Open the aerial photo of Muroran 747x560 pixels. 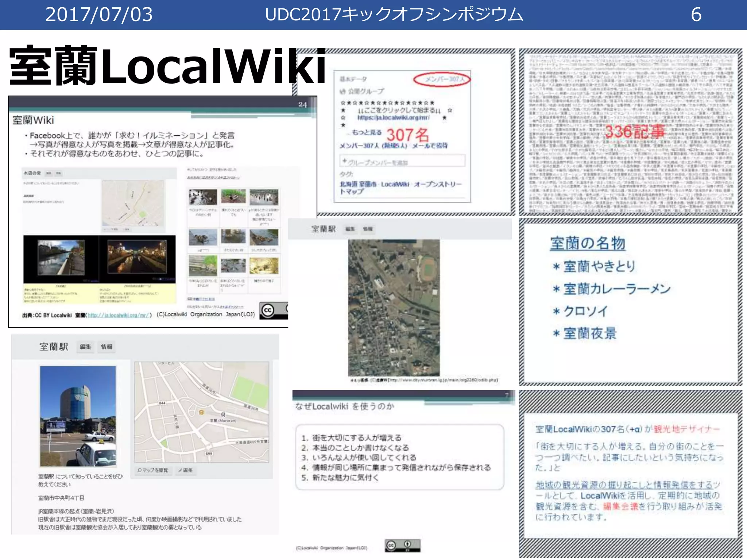click(394, 307)
